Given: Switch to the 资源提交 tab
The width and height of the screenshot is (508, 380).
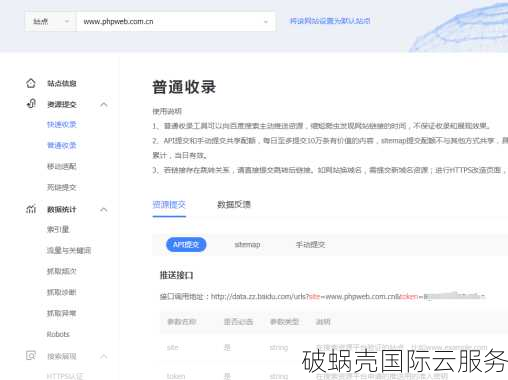Looking at the screenshot, I should click(x=169, y=205).
